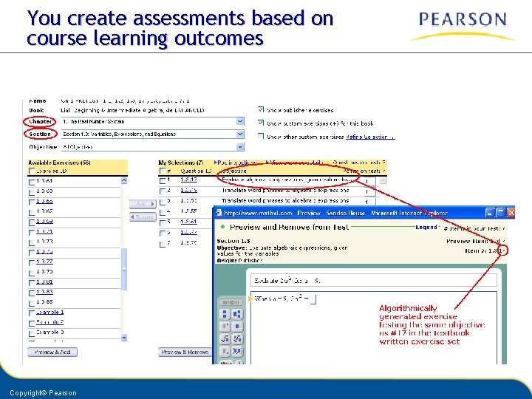Check exercise 1.3.65 checkbox
Image resolution: width=532 pixels, height=399 pixels.
[x=32, y=202]
